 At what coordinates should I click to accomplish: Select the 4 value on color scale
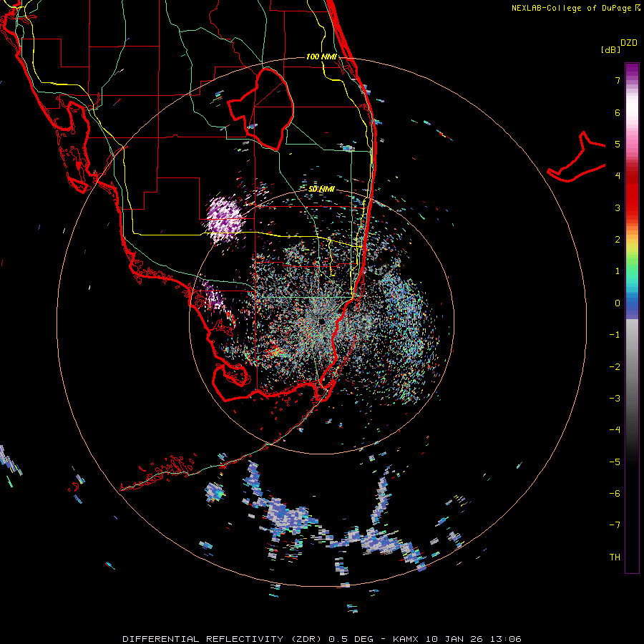(x=618, y=176)
